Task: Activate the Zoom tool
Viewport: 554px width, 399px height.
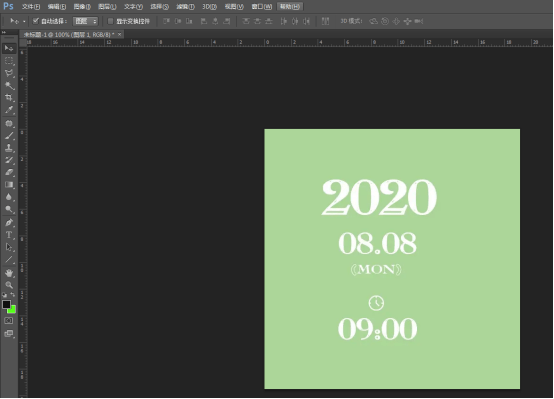Action: (x=9, y=285)
